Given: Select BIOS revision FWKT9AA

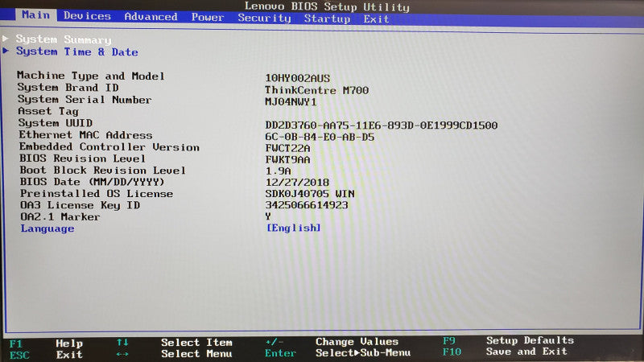Looking at the screenshot, I should click(287, 159).
